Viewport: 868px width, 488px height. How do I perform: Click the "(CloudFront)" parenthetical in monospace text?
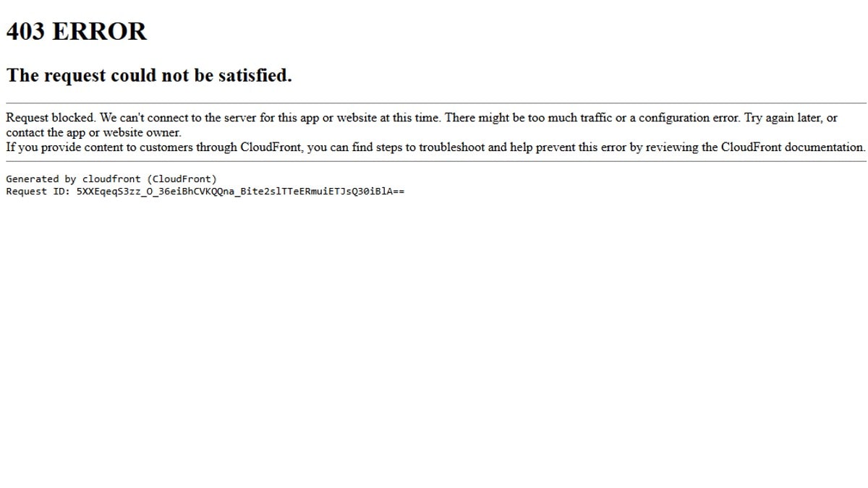pyautogui.click(x=182, y=179)
